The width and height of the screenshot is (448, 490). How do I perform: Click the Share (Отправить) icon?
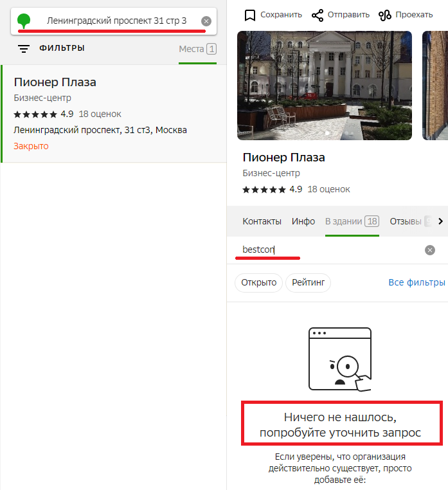(317, 15)
